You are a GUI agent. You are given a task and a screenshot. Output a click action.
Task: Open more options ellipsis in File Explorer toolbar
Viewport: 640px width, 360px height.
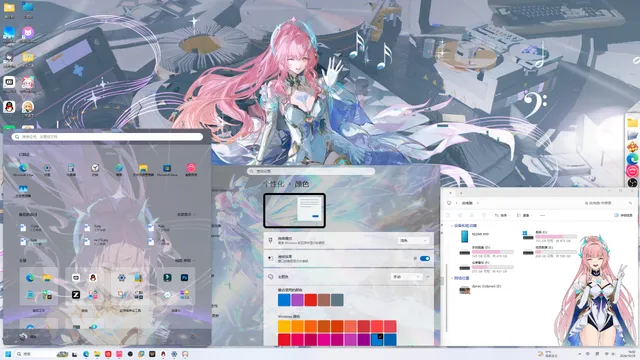click(x=542, y=215)
